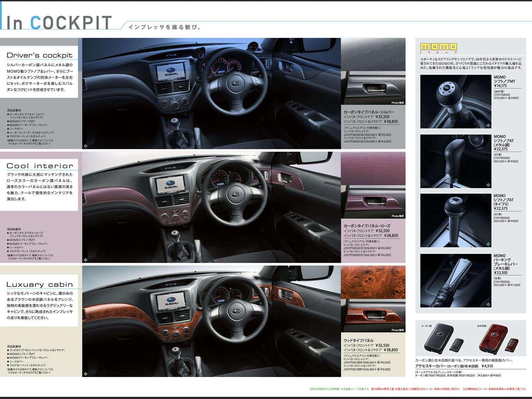Click the navigation screen in the Luxuary cabin photo
The image size is (532, 399).
[172, 301]
